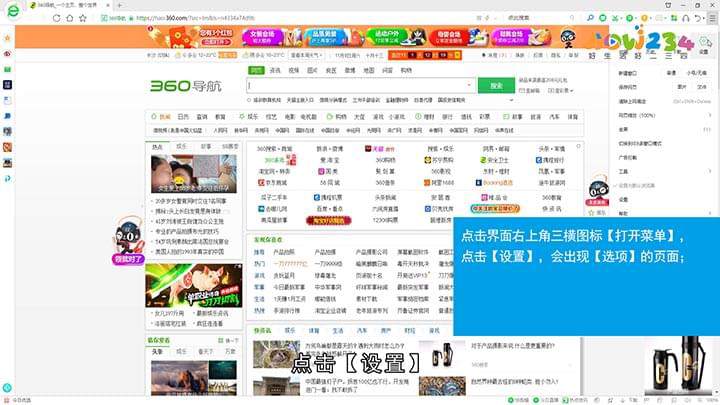
Task: Expand 帮助 submenu in main menu
Action: click(x=664, y=214)
